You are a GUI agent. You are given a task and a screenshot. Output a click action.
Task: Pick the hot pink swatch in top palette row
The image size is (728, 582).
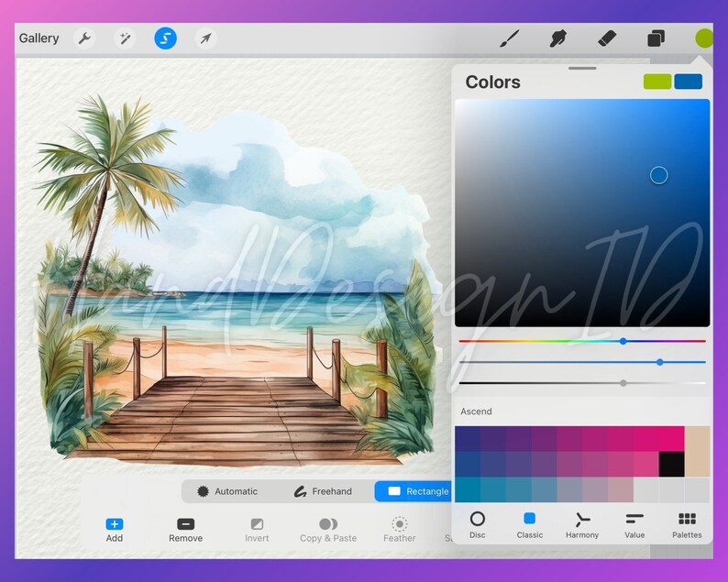point(671,439)
